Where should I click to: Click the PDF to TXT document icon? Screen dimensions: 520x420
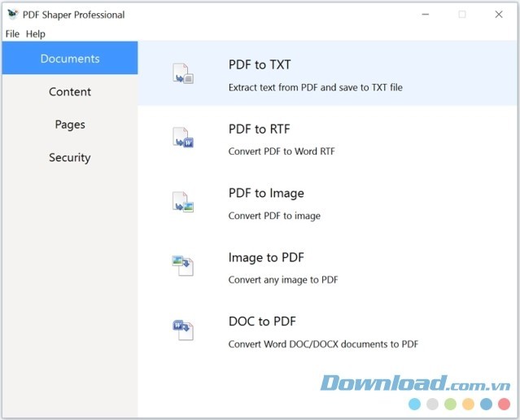point(183,73)
